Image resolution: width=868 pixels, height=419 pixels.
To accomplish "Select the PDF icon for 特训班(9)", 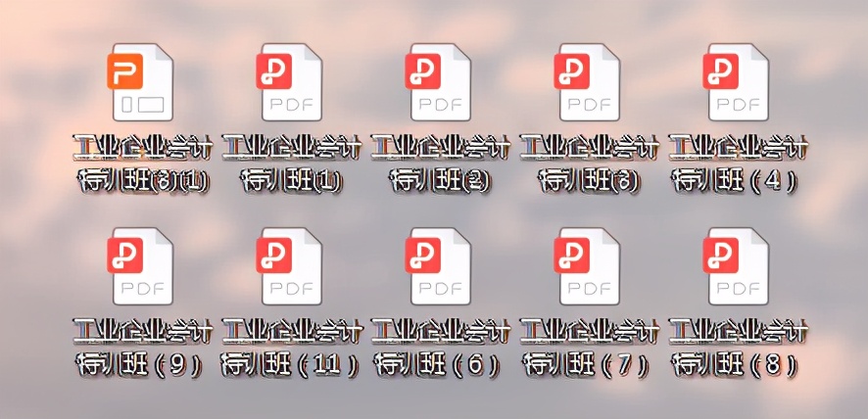I will [x=141, y=266].
